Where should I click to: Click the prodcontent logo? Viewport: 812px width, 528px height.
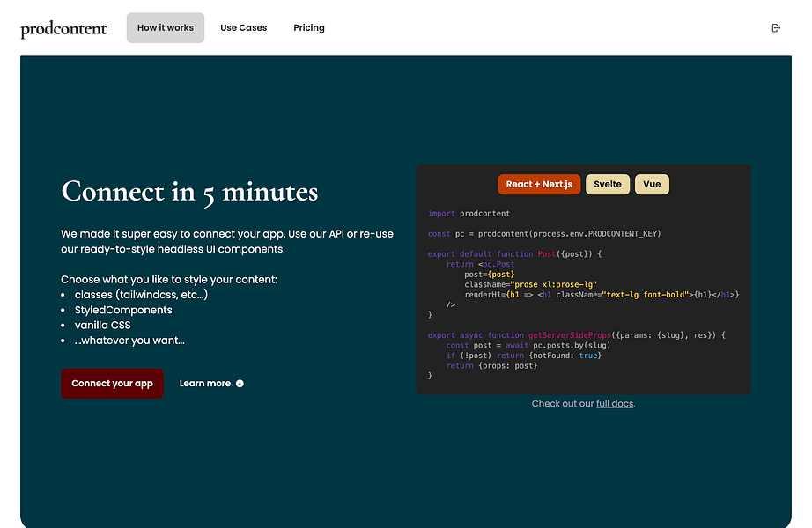point(63,28)
